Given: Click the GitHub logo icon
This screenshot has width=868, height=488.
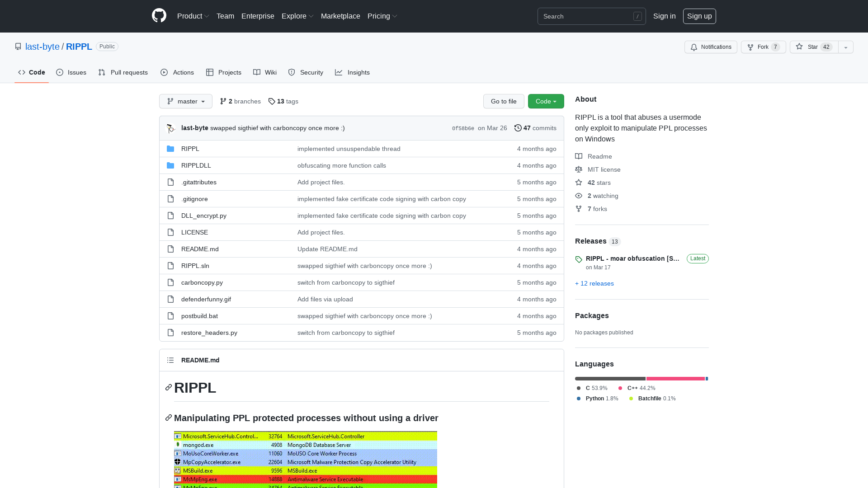Looking at the screenshot, I should pyautogui.click(x=159, y=16).
